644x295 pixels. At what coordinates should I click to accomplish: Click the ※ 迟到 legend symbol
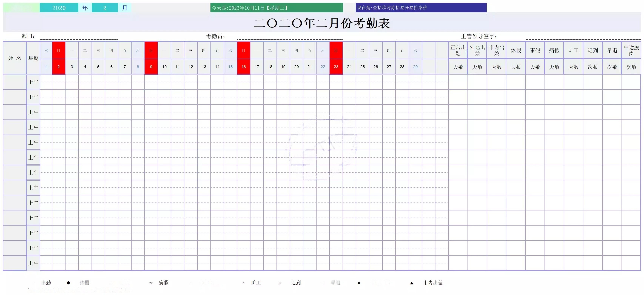[x=280, y=283]
